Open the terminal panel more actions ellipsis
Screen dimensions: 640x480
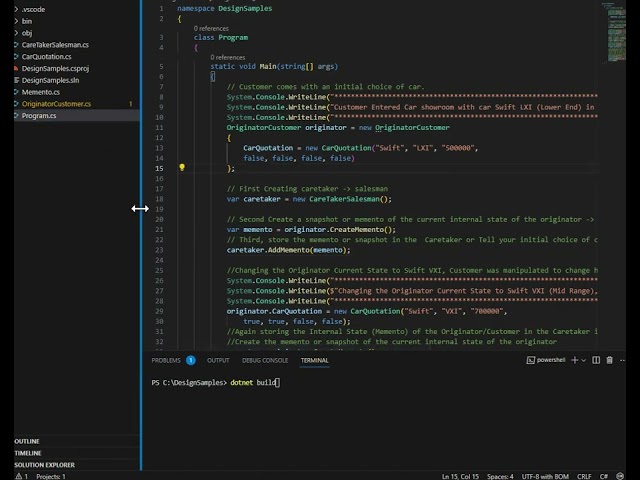622,360
